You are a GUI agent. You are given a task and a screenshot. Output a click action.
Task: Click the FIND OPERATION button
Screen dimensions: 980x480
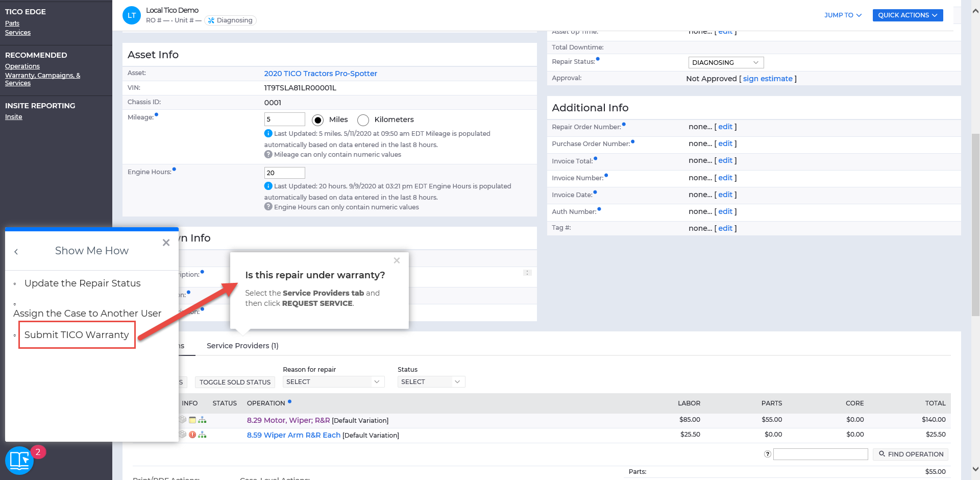click(911, 454)
